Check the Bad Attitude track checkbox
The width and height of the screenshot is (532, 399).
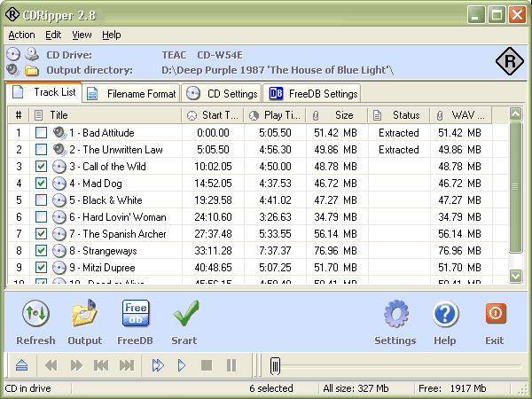(41, 133)
